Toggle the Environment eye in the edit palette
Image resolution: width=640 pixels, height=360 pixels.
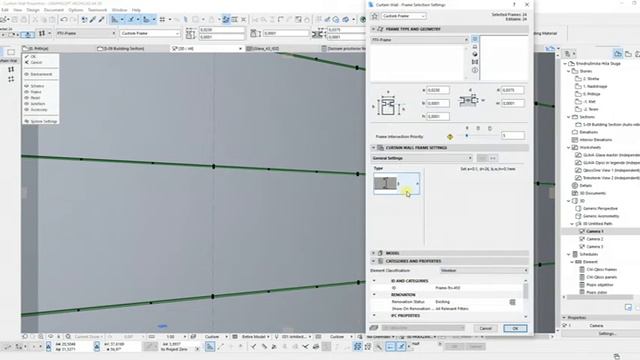[x=27, y=74]
